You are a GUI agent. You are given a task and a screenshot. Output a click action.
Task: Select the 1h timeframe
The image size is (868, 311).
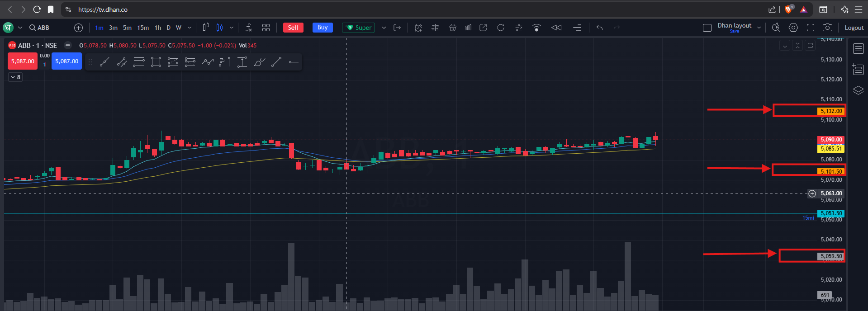(x=158, y=28)
